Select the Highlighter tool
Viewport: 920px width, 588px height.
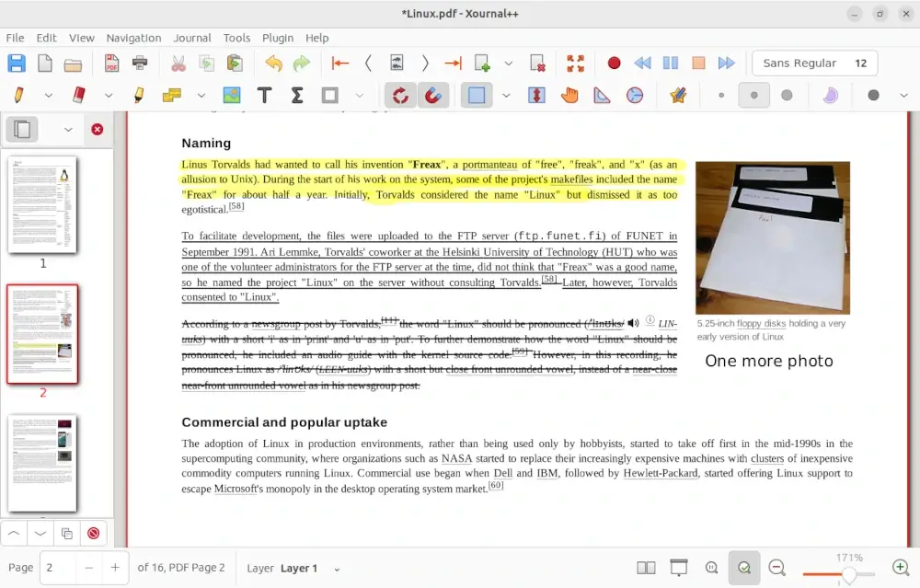(139, 95)
